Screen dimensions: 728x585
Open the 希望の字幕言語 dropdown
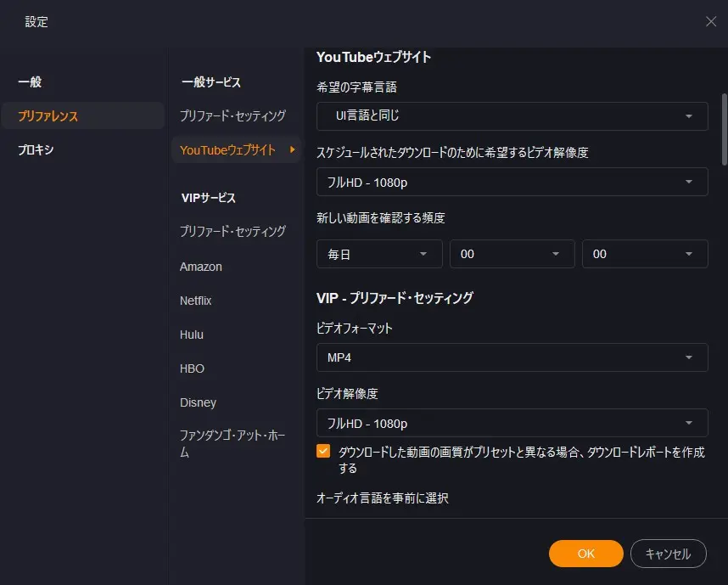point(512,116)
